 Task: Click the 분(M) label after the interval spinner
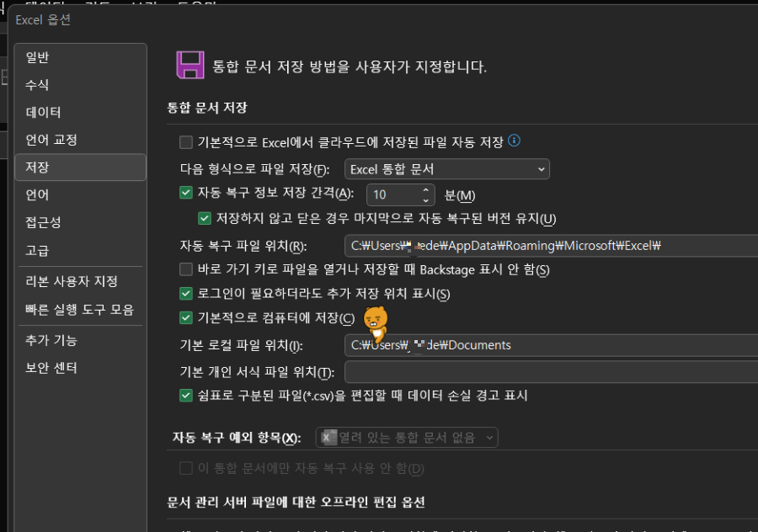point(460,195)
